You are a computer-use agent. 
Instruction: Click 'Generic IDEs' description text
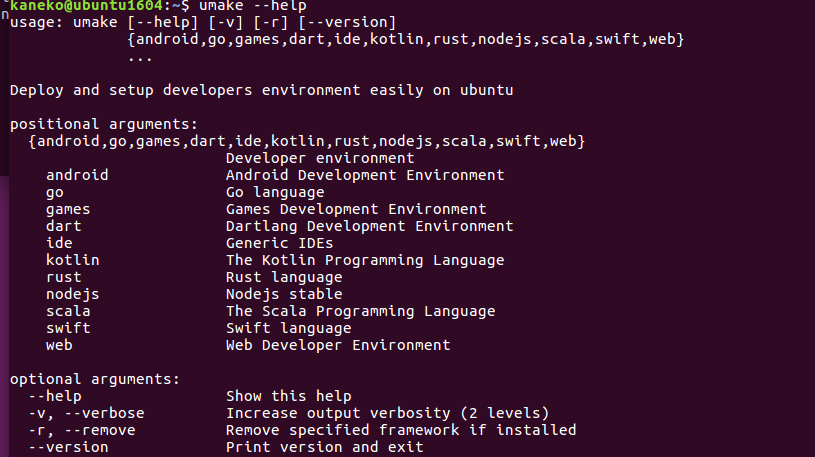[x=280, y=243]
